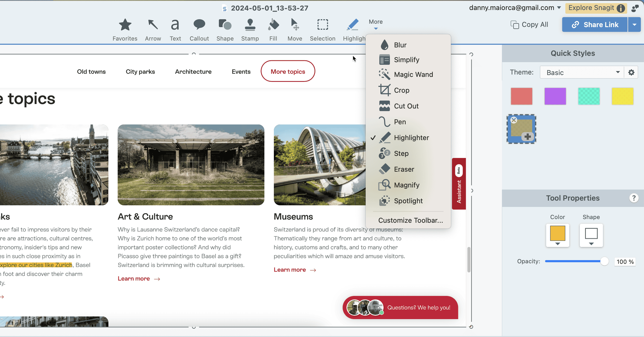Add new quick style with plus
Screen dimensions: 644x337
[x=528, y=137]
